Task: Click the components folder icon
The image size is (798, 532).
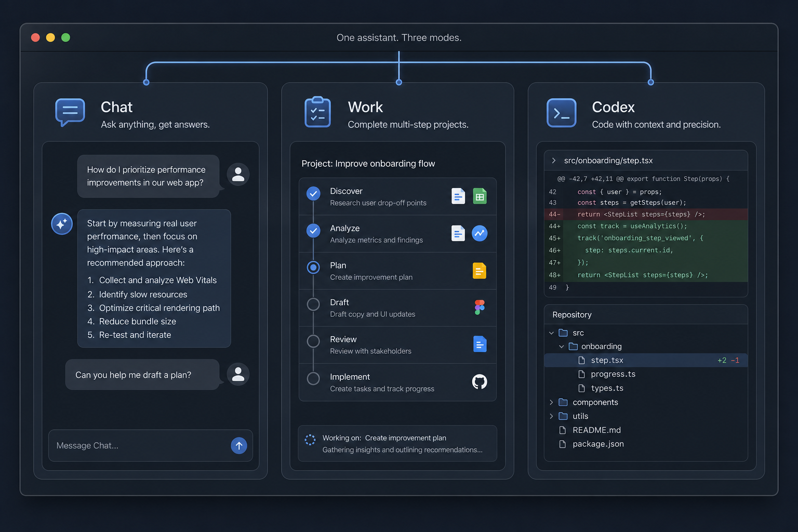Action: pyautogui.click(x=563, y=402)
